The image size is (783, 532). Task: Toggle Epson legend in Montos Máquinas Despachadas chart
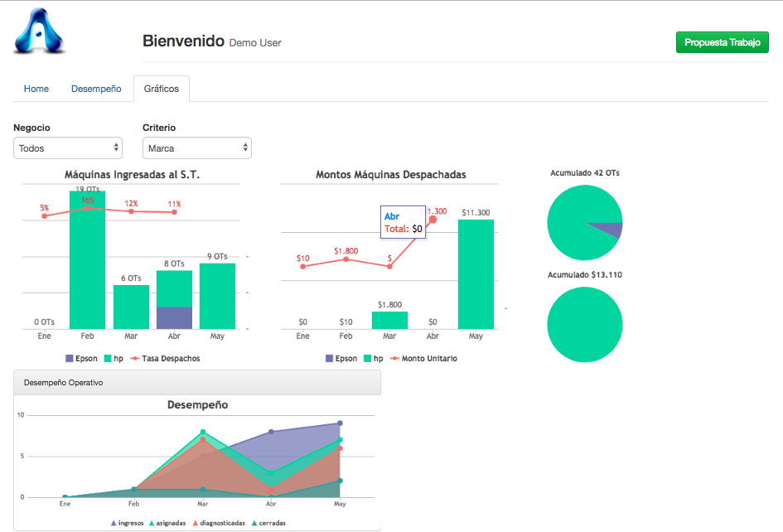(x=341, y=359)
